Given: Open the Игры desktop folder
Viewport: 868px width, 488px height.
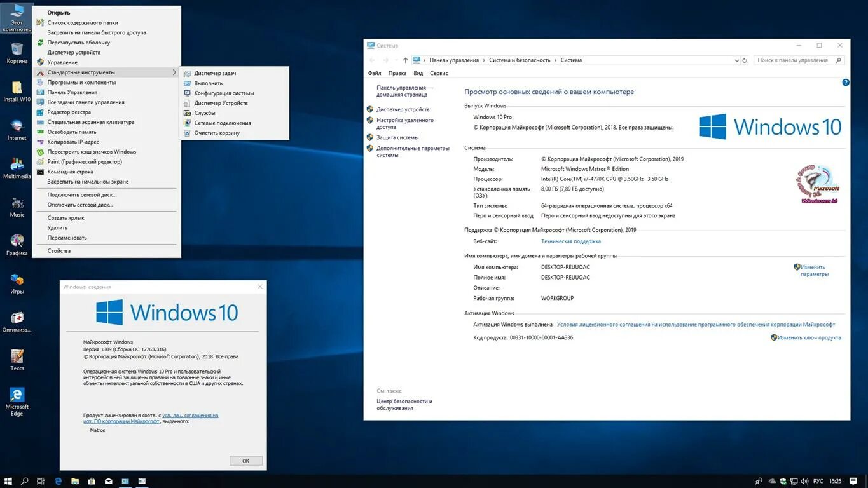Looking at the screenshot, I should (x=17, y=280).
